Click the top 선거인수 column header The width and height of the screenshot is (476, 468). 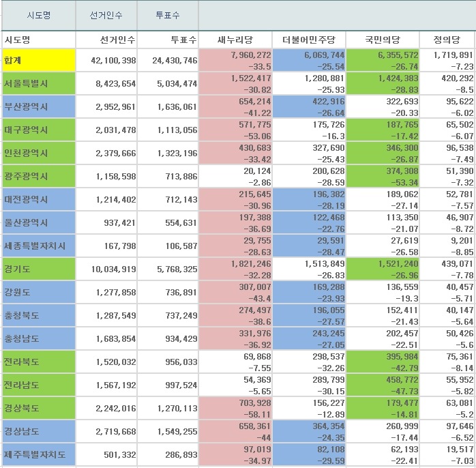point(106,15)
